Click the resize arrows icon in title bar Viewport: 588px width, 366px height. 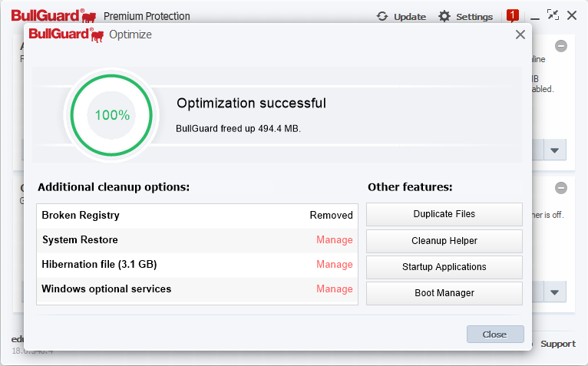click(x=553, y=15)
